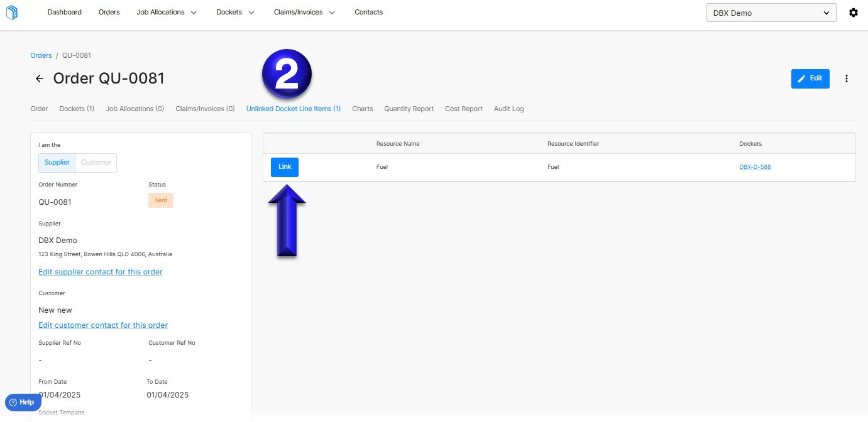Open the Cost Report tab
Image resolution: width=868 pixels, height=422 pixels.
click(x=463, y=109)
